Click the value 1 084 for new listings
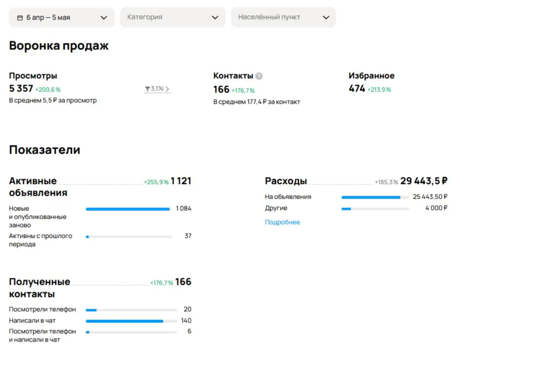Viewport: 539px width, 392px height. point(183,208)
